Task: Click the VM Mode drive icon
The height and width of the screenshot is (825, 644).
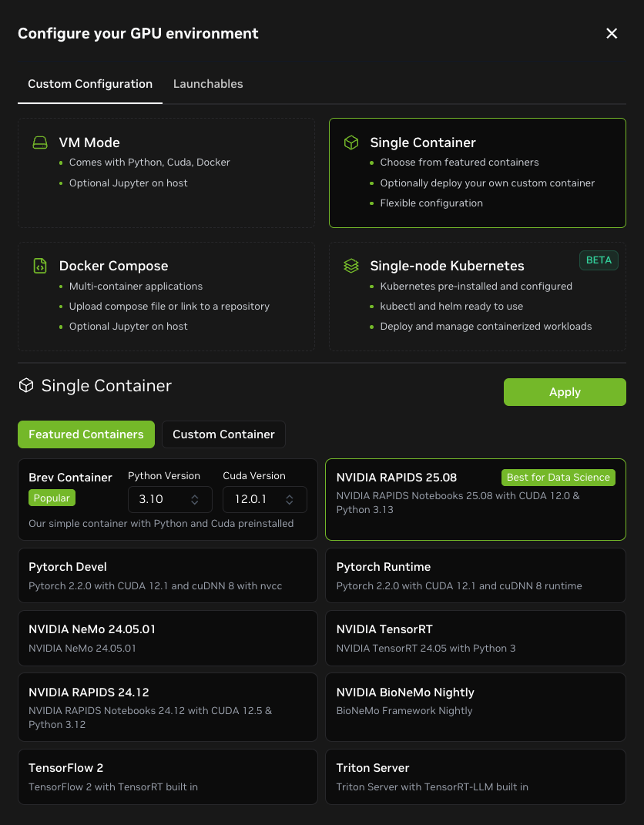Action: point(40,143)
